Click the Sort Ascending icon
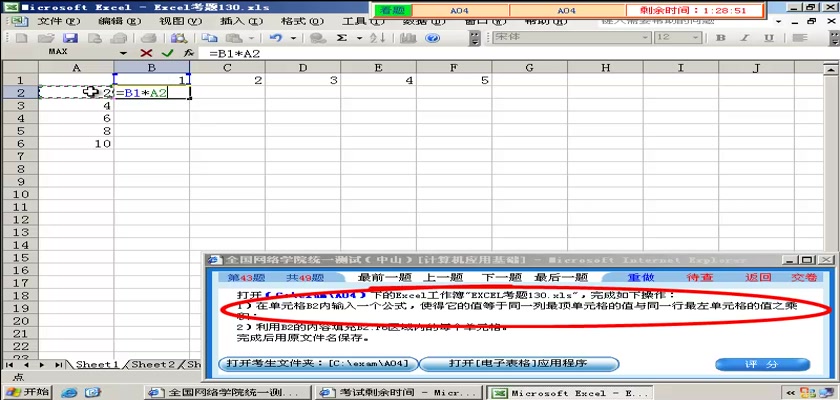Image resolution: width=840 pixels, height=400 pixels. [378, 38]
